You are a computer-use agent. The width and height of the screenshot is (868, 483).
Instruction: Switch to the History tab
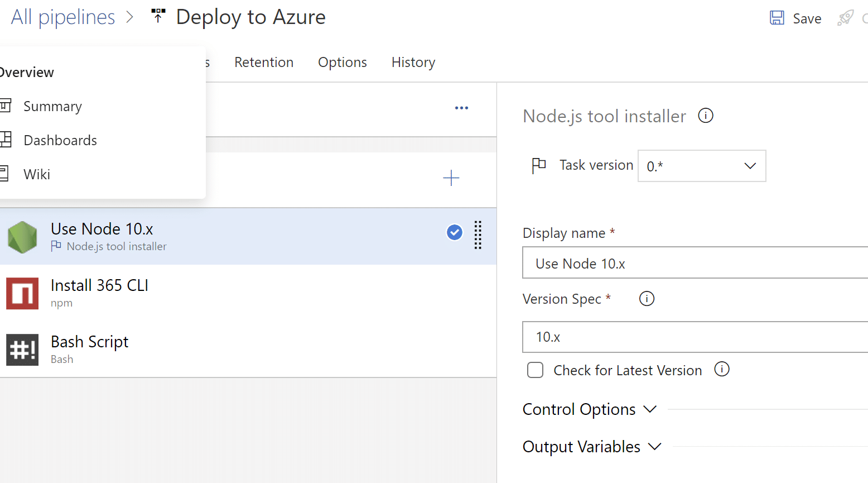pos(413,62)
